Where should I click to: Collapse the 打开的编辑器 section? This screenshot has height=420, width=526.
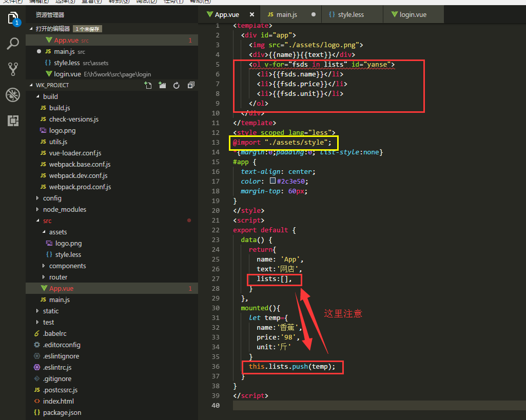tap(31, 29)
